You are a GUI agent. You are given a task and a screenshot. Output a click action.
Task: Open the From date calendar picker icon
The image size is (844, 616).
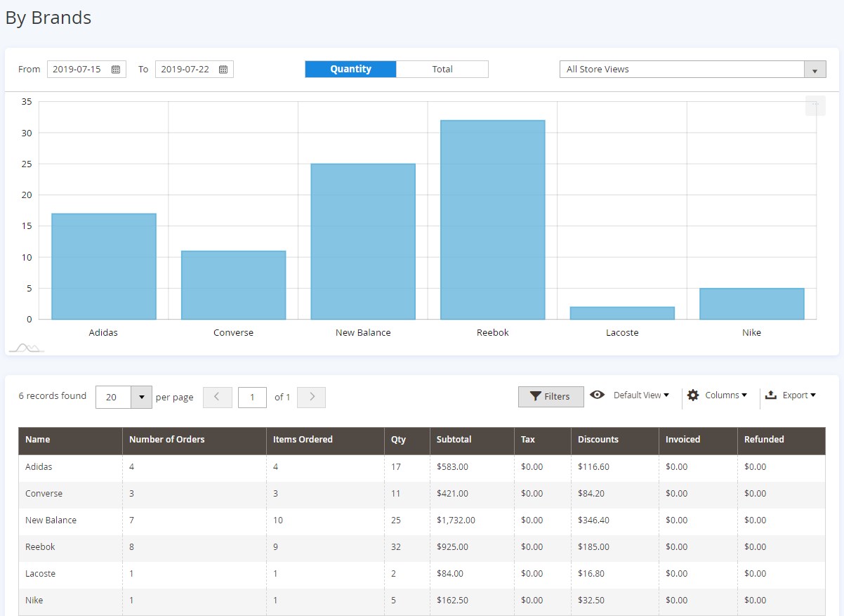coord(116,70)
